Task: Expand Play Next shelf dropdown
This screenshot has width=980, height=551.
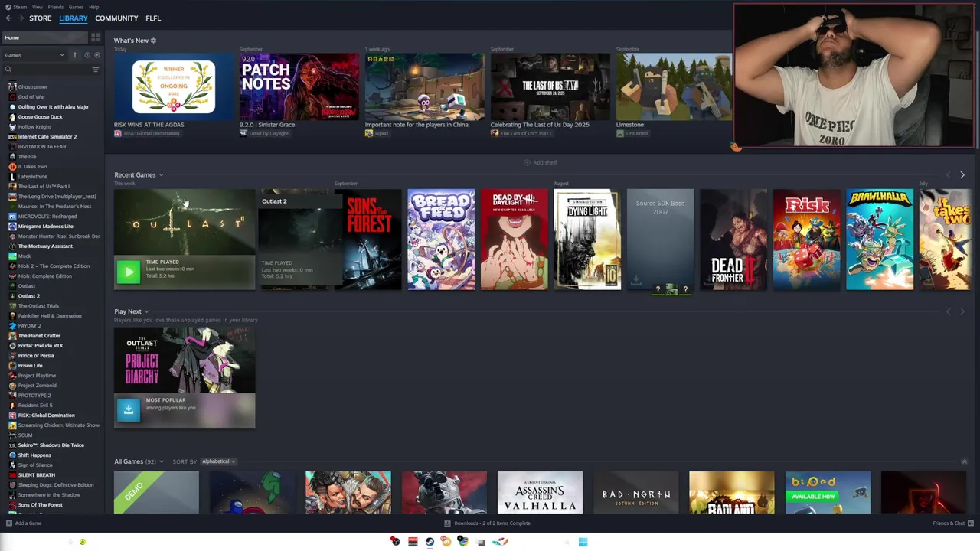Action: point(146,312)
